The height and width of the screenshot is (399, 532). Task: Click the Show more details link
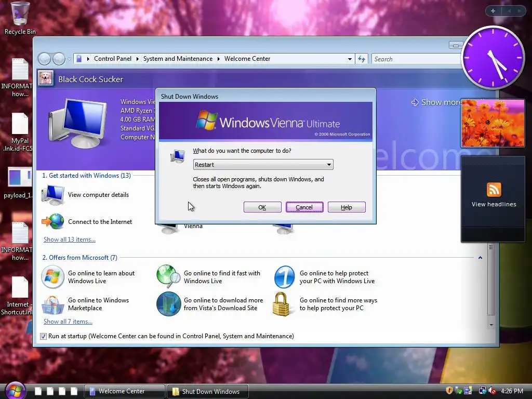(x=436, y=102)
